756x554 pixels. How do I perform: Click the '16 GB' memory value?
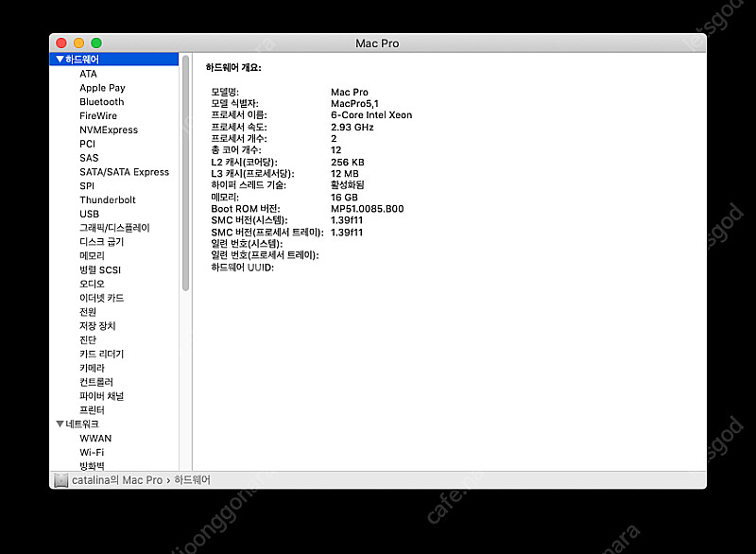[x=344, y=198]
